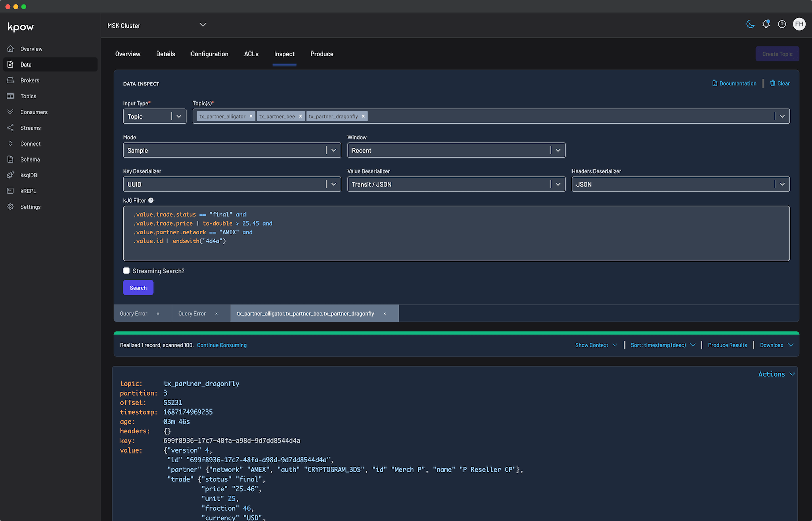The image size is (812, 521).
Task: Click the kJQ Filter input field
Action: pyautogui.click(x=456, y=233)
